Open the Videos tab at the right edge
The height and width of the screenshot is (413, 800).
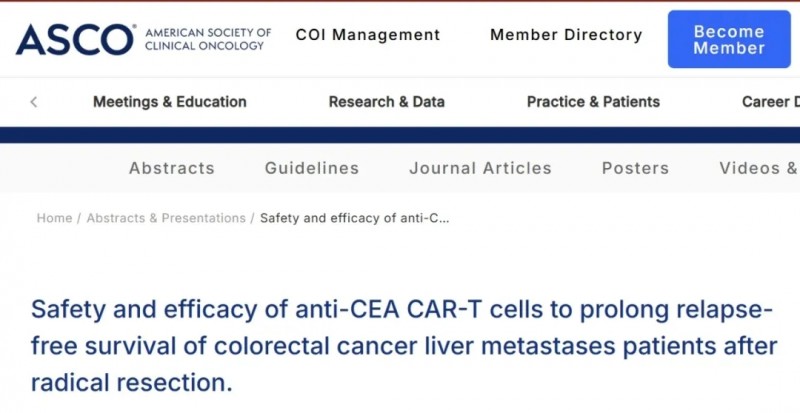[x=758, y=168]
